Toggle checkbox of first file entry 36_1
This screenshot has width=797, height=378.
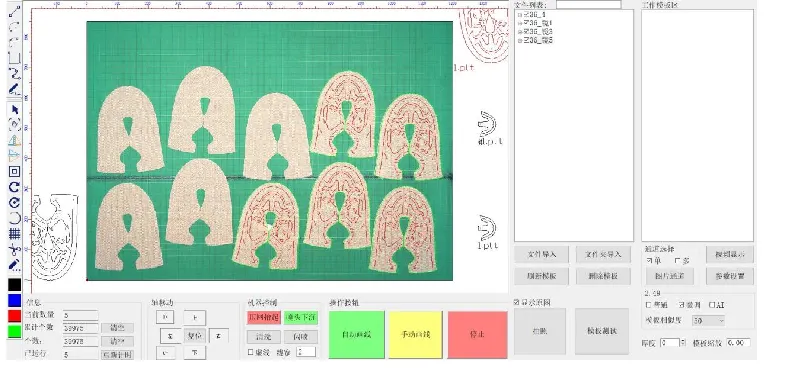pos(527,15)
